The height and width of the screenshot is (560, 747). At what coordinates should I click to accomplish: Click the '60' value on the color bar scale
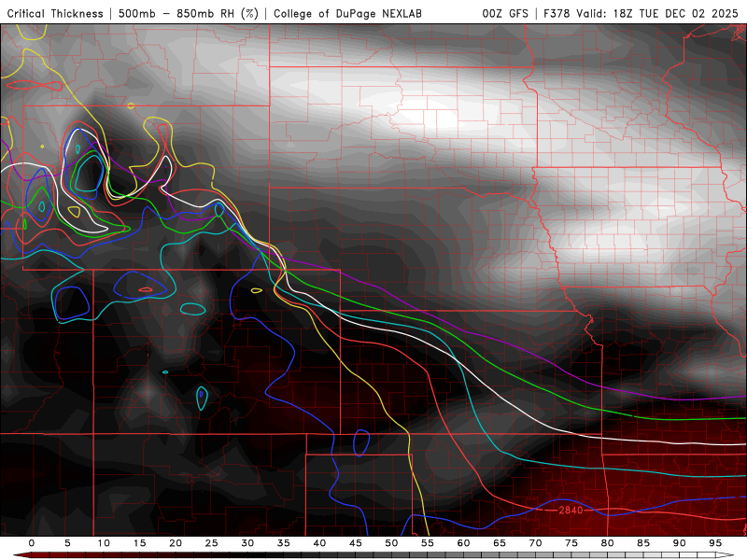463,543
